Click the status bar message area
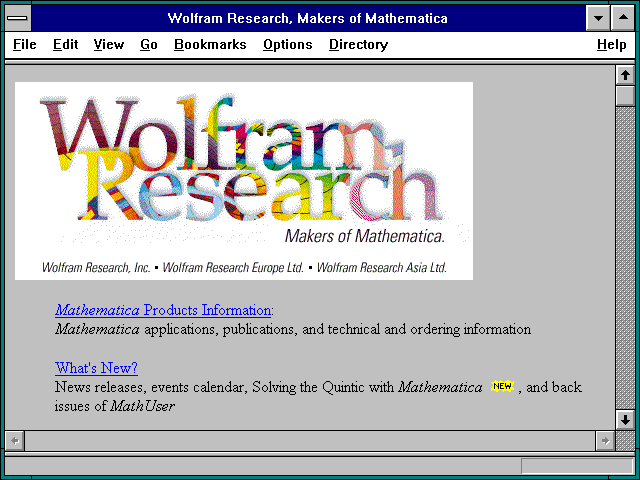This screenshot has height=480, width=640. tap(262, 466)
